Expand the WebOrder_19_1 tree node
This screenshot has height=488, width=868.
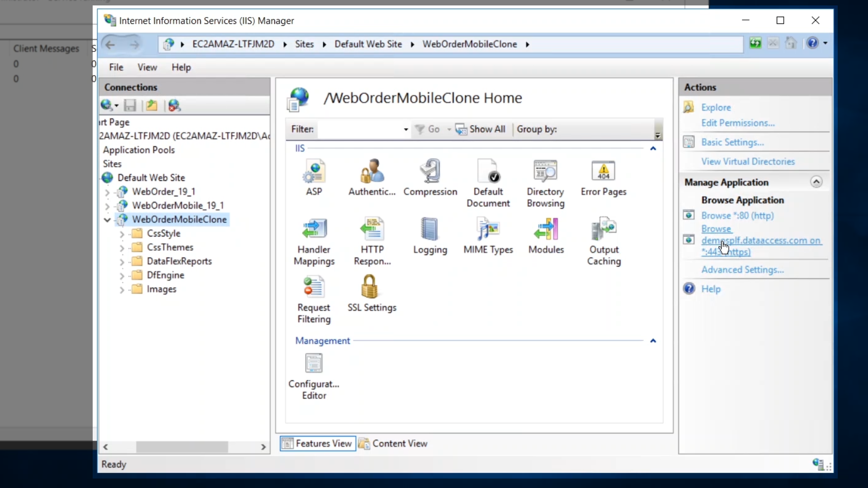click(x=107, y=192)
